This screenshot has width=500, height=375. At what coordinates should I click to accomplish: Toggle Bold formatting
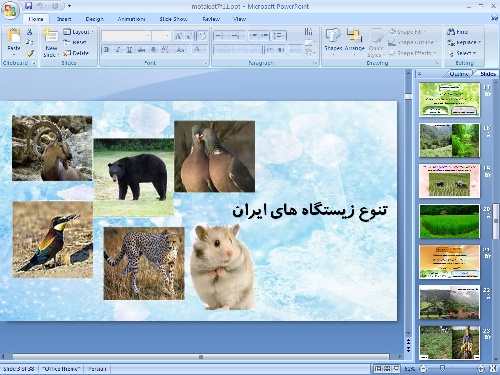107,50
